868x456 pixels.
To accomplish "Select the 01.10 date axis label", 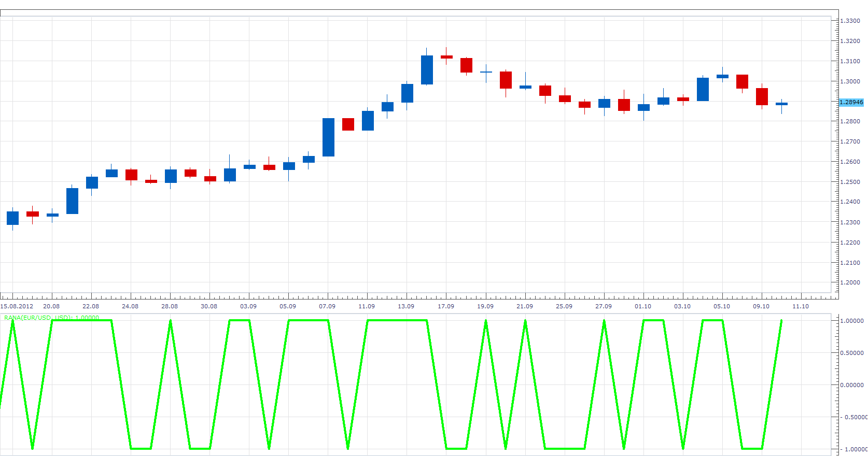I will pos(643,306).
